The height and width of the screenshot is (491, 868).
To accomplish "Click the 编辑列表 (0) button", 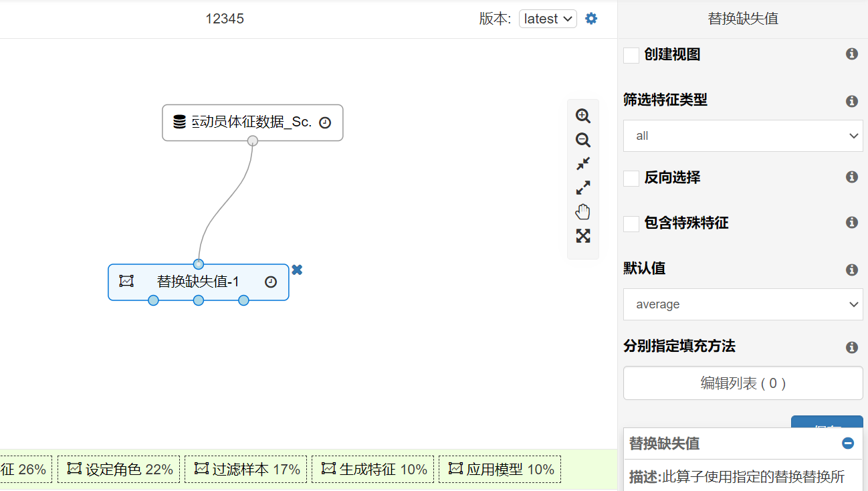I will [x=742, y=383].
